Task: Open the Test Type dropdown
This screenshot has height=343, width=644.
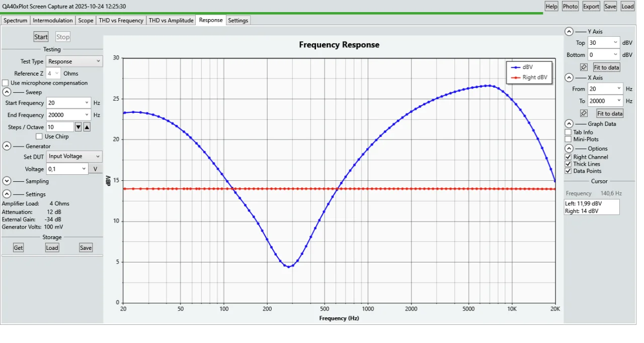Action: (74, 61)
